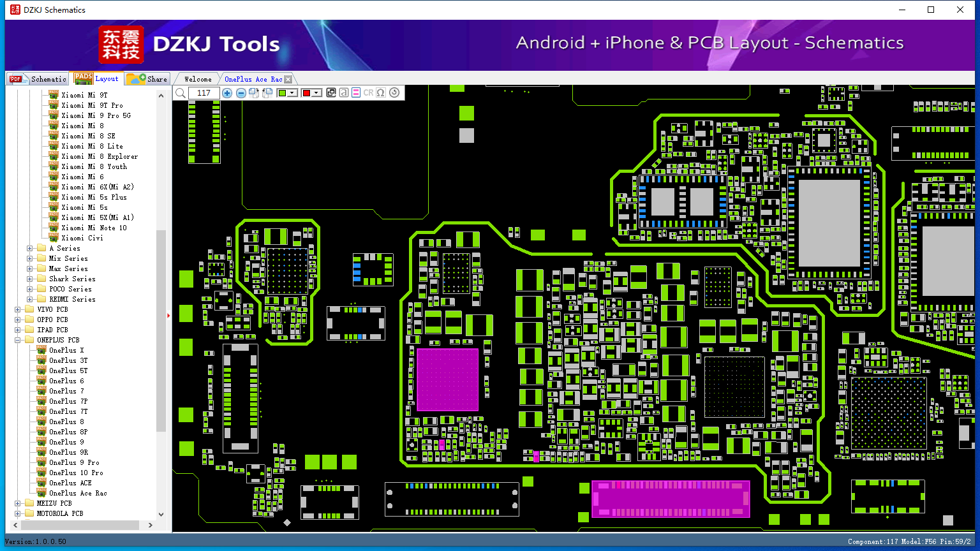Click the DZKJ app icon in title bar
980x551 pixels.
point(15,10)
